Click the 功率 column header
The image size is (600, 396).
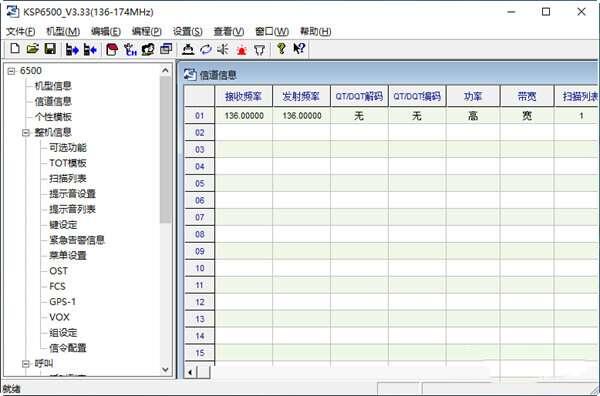tap(473, 96)
